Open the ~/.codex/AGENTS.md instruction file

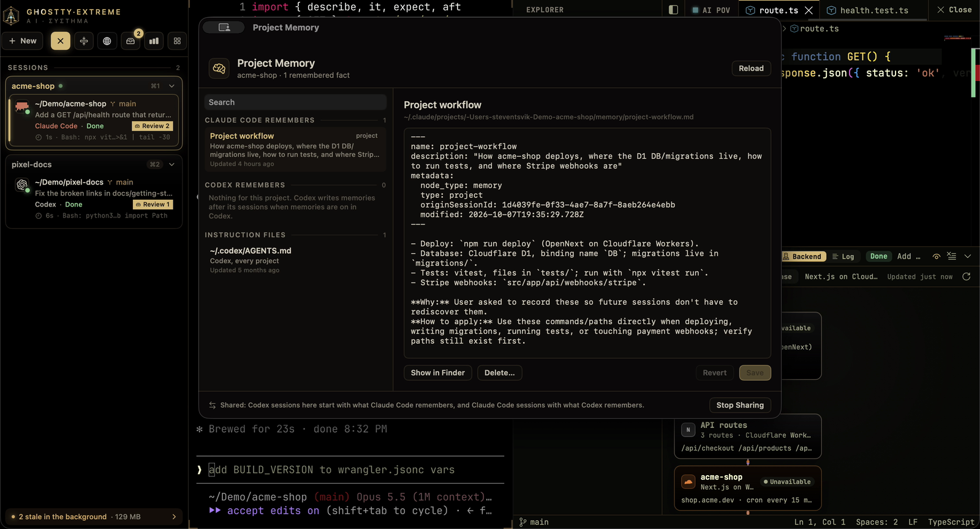[x=294, y=260]
